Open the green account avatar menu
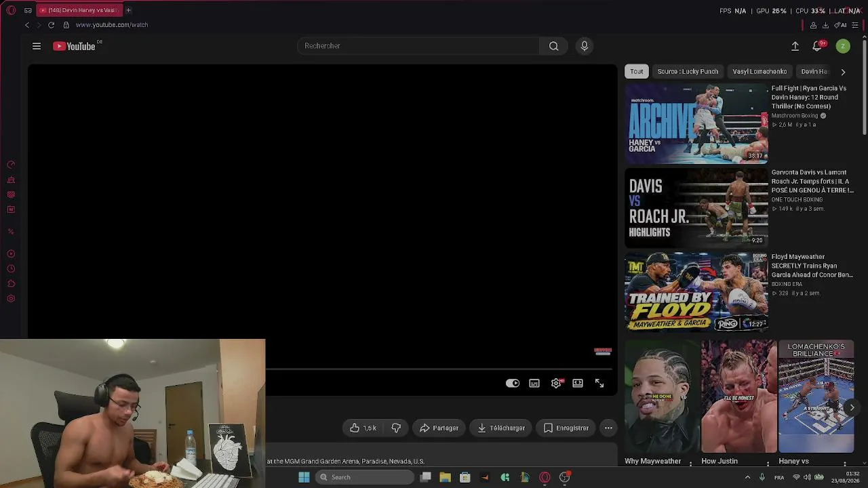868x488 pixels. point(843,46)
